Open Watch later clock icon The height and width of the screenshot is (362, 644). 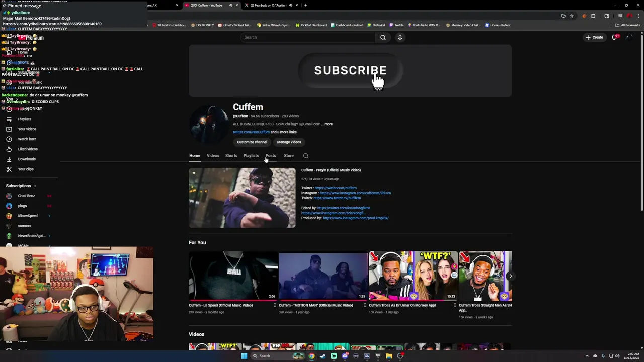[9, 139]
